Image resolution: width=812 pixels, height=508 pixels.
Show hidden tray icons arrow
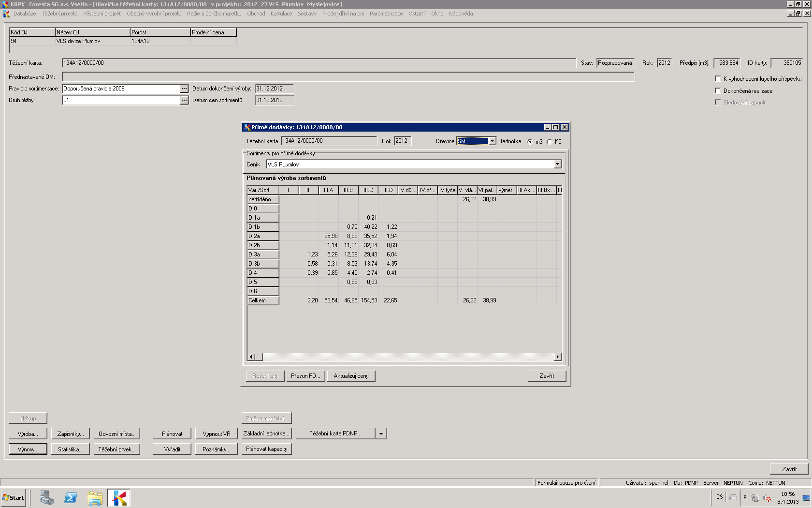(x=745, y=497)
